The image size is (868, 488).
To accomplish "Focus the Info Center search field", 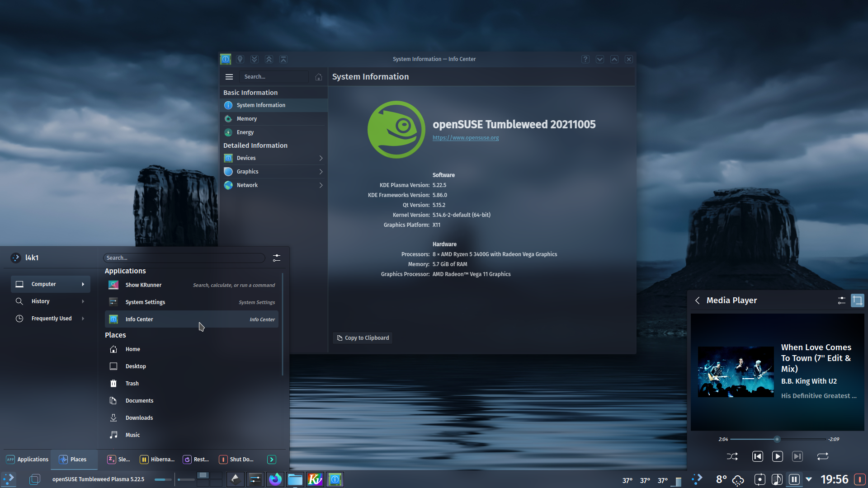I will (274, 77).
